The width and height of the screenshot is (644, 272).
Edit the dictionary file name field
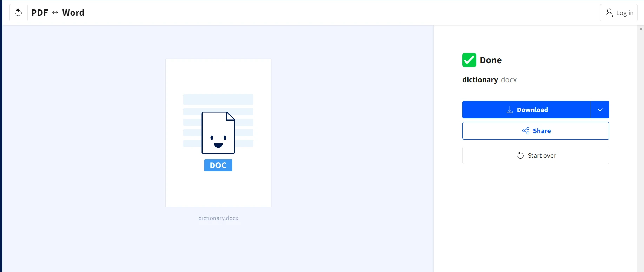coord(480,80)
